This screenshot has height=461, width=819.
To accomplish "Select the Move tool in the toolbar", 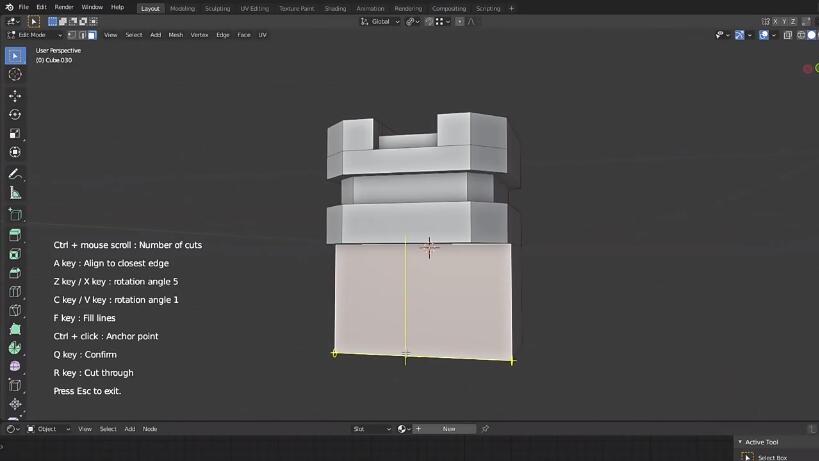I will click(x=15, y=96).
